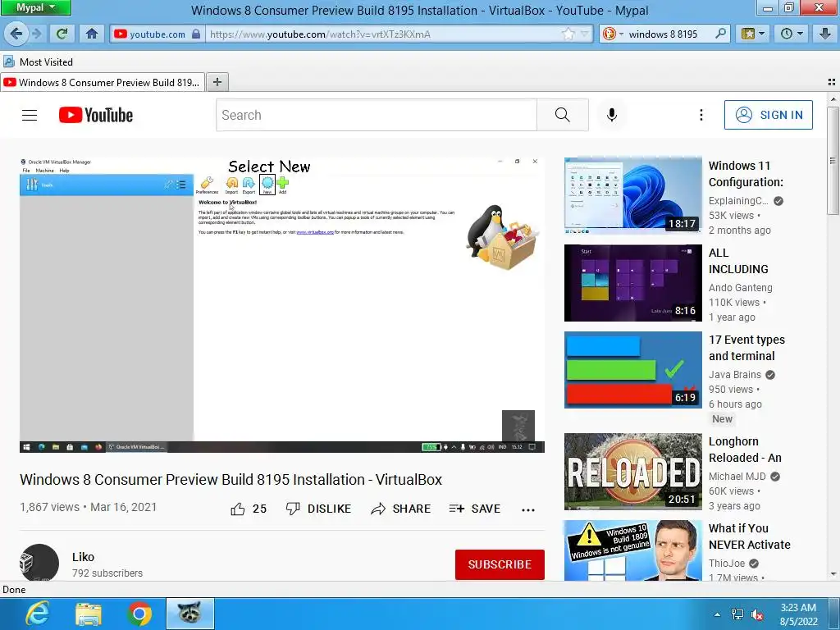
Task: Bookmark this page with the star
Action: (568, 34)
